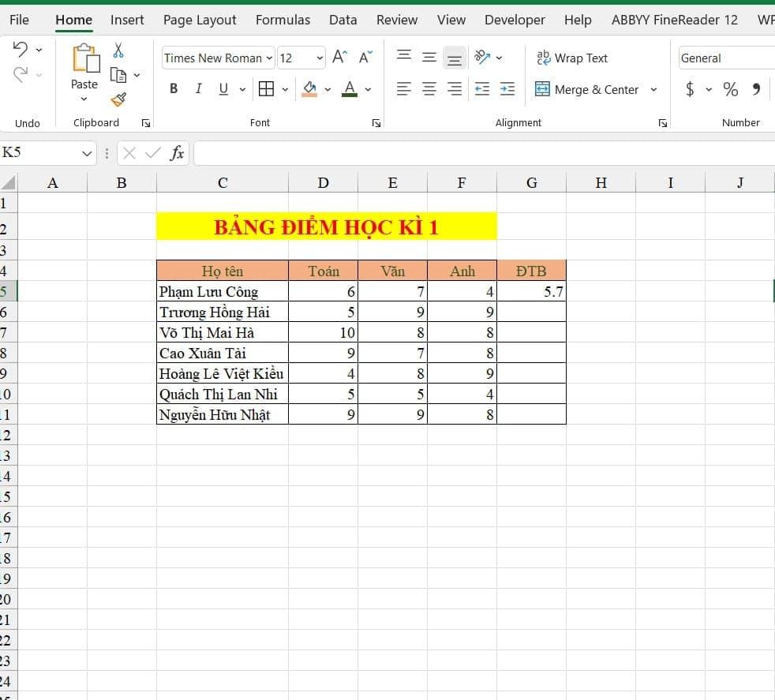Toggle Align Right for text
The image size is (775, 700).
pyautogui.click(x=455, y=89)
